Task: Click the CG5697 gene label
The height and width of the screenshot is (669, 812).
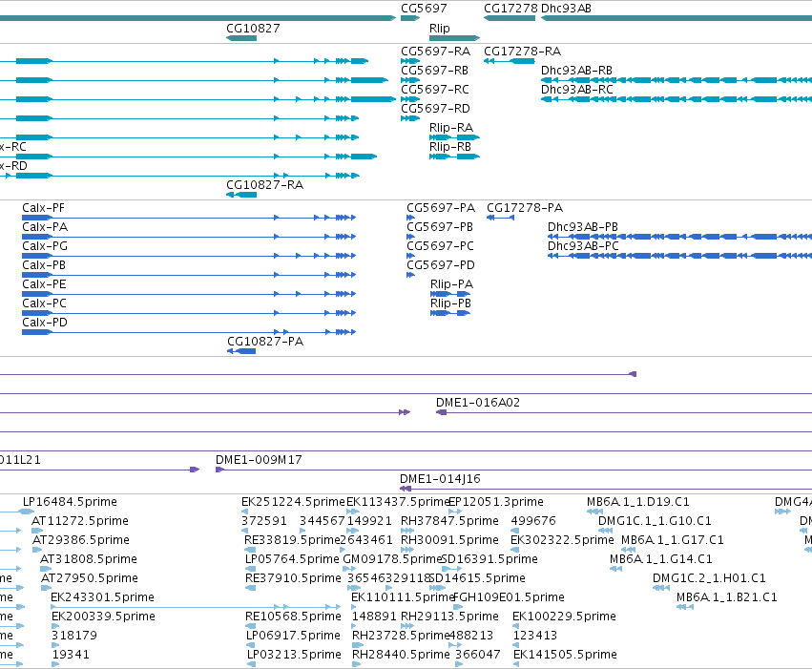Action: point(424,9)
